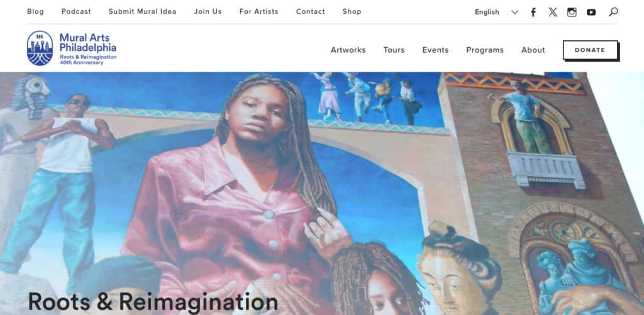The image size is (644, 315).
Task: Click the Mural Arts Philadelphia logo
Action: coord(72,48)
